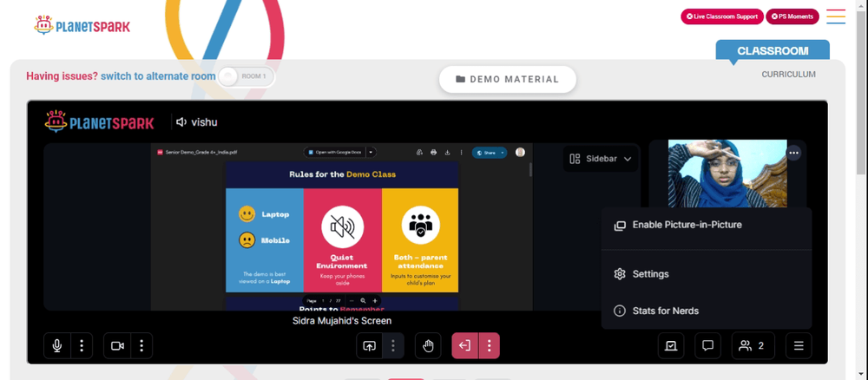Open microphone options three-dot menu
Image resolution: width=868 pixels, height=380 pixels.
pos(82,345)
